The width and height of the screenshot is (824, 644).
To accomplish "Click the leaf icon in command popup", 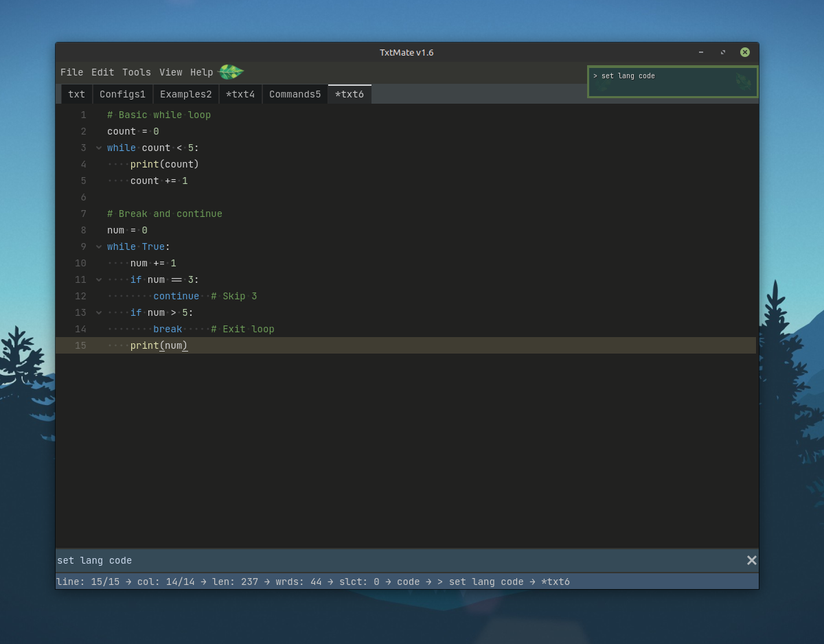I will click(743, 82).
